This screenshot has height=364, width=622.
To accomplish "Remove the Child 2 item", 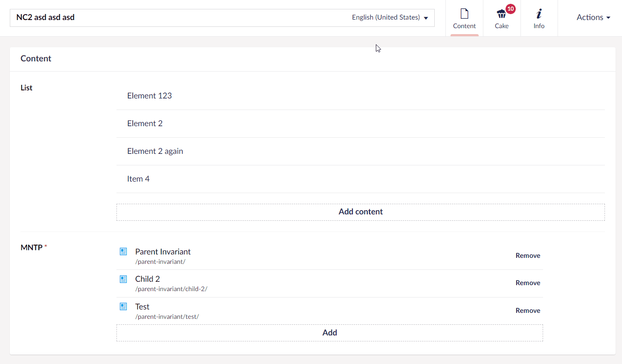I will pos(528,283).
